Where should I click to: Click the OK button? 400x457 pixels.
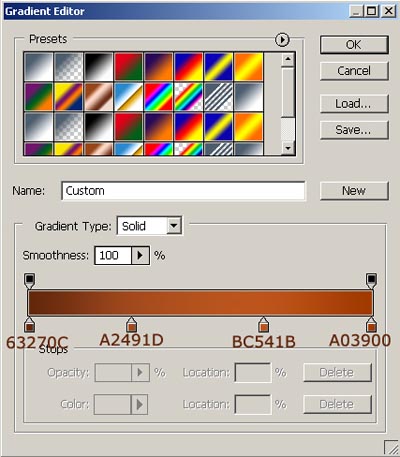(x=354, y=45)
